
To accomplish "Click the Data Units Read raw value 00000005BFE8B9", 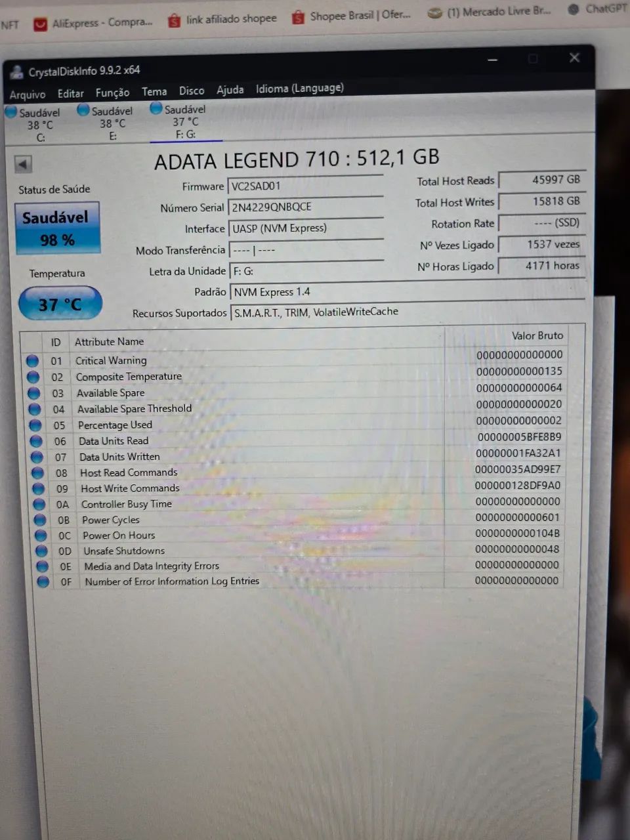I will point(519,436).
